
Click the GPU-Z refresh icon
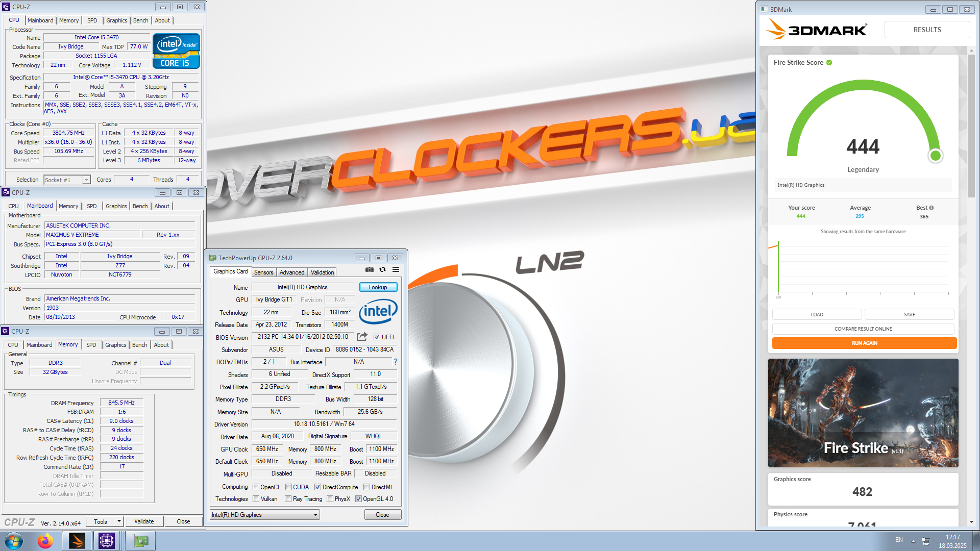(382, 270)
